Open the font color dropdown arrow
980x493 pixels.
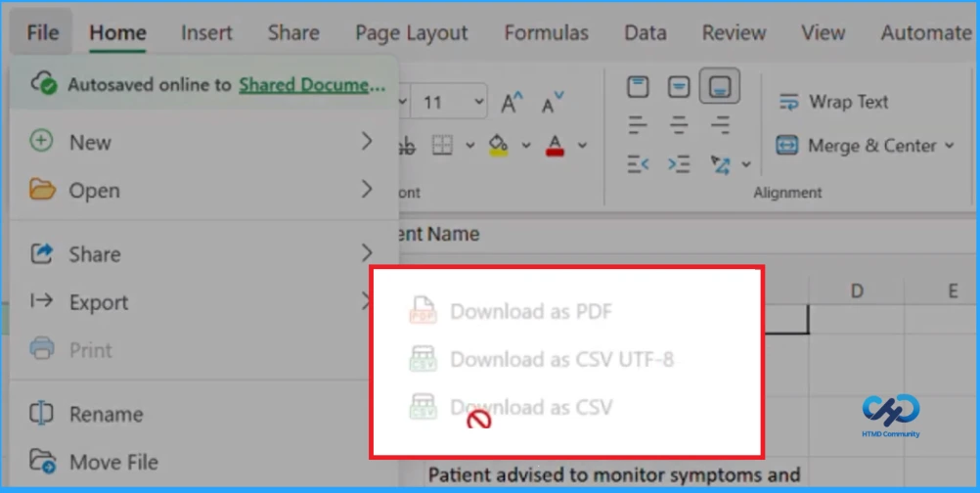(583, 146)
